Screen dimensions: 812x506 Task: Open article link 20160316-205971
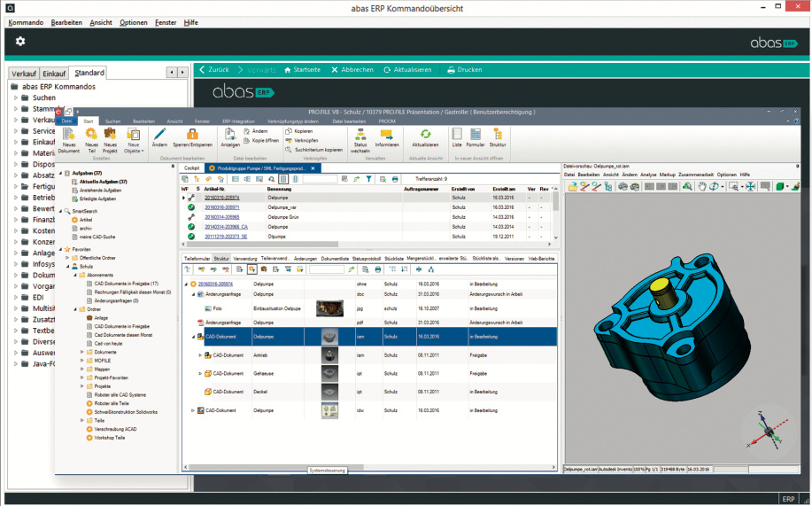221,206
